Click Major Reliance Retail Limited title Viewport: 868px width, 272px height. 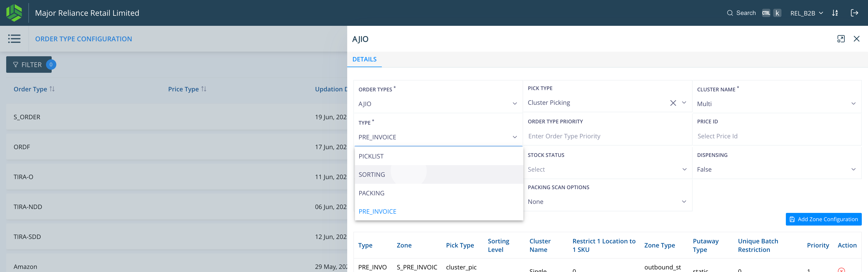coord(87,13)
